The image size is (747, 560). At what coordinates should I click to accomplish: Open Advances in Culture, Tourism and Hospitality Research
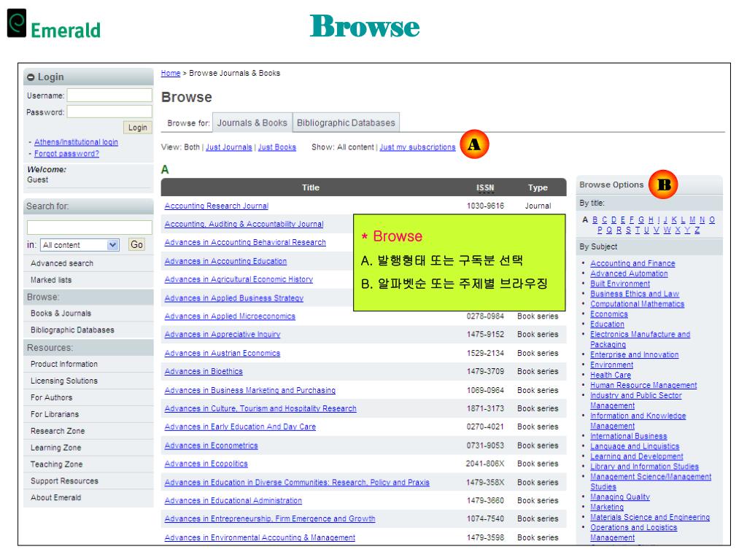260,408
